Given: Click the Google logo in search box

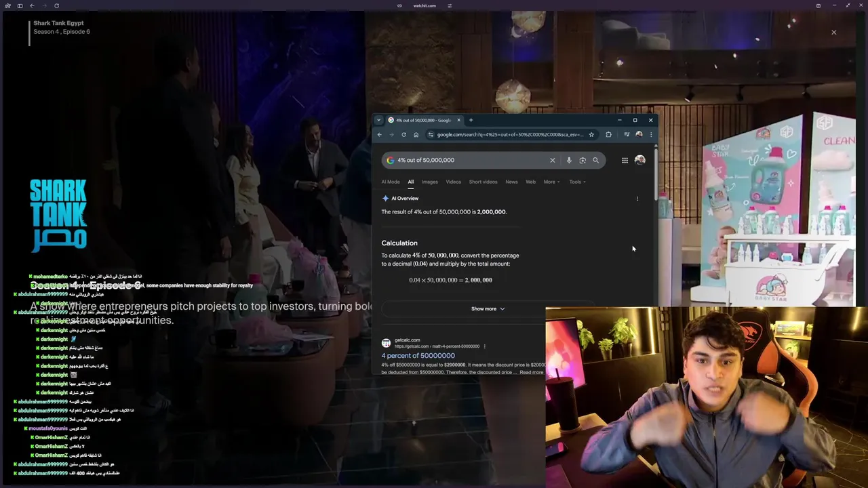Looking at the screenshot, I should tap(390, 160).
